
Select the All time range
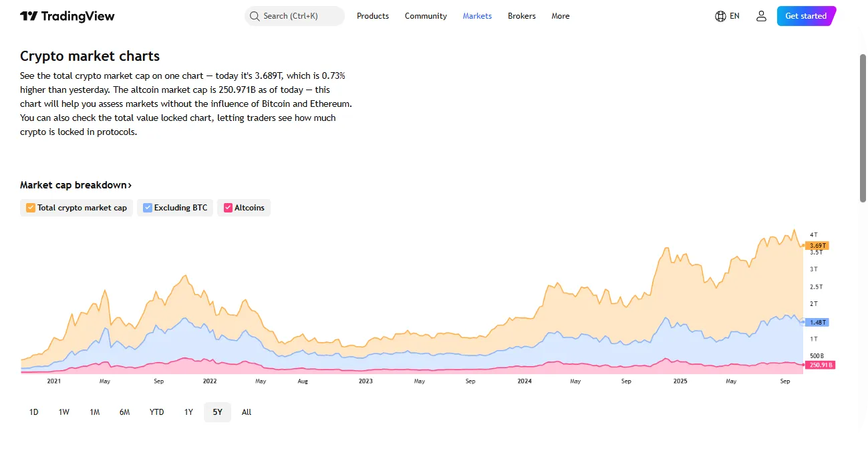(246, 412)
